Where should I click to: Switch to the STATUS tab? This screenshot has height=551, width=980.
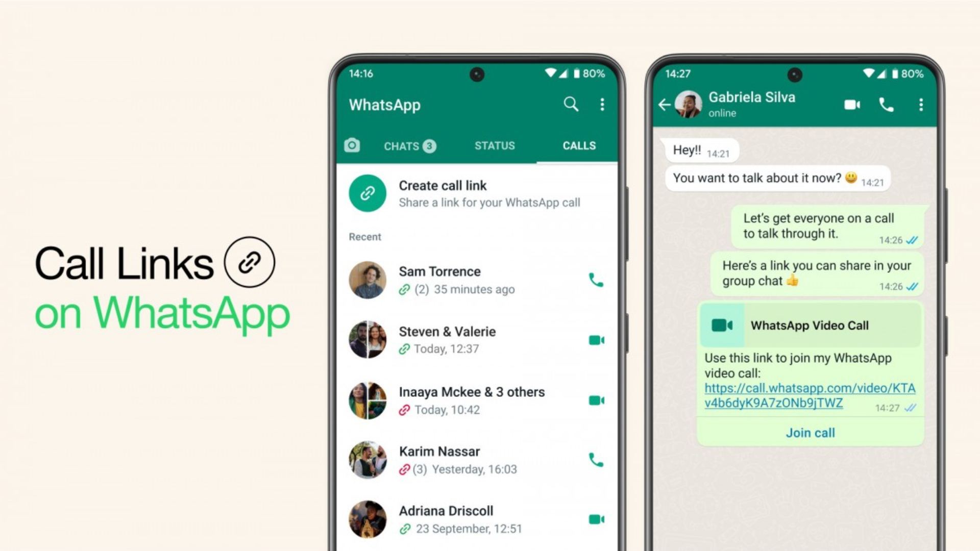coord(496,145)
